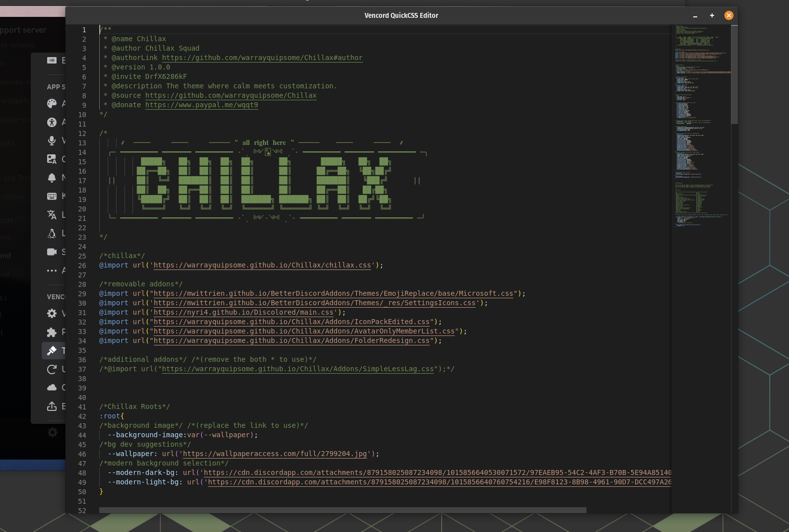The image size is (789, 532).
Task: Open the FolderRedesign.css import URL
Action: click(291, 340)
